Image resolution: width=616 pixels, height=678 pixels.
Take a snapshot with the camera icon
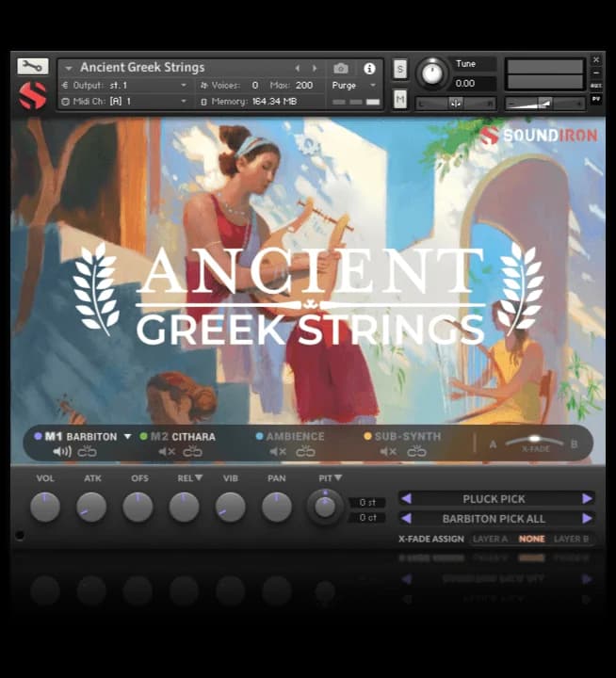tap(341, 69)
